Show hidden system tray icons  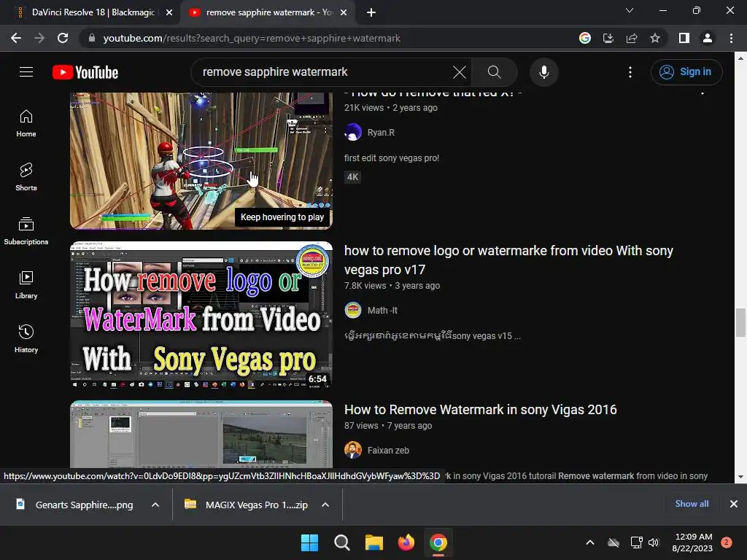pyautogui.click(x=589, y=542)
